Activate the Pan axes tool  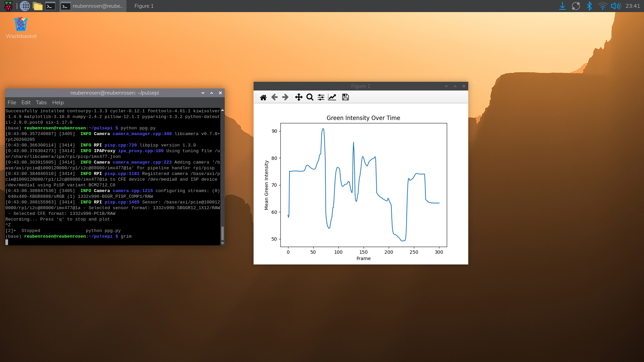coord(299,97)
